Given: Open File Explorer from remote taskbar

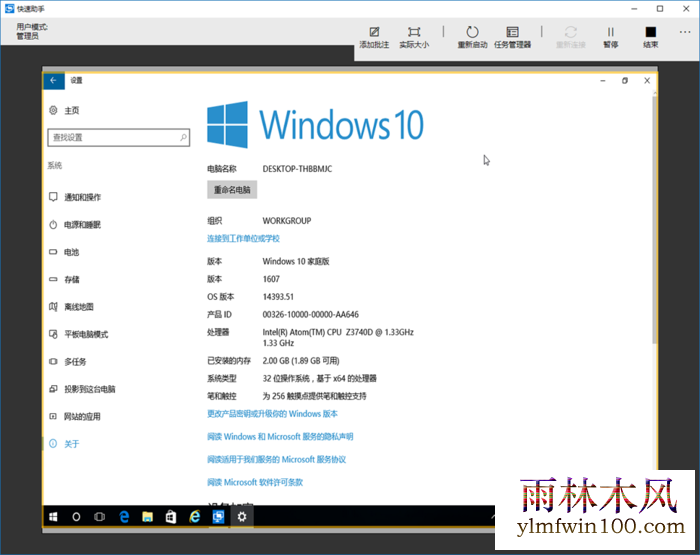Looking at the screenshot, I should coord(147,517).
